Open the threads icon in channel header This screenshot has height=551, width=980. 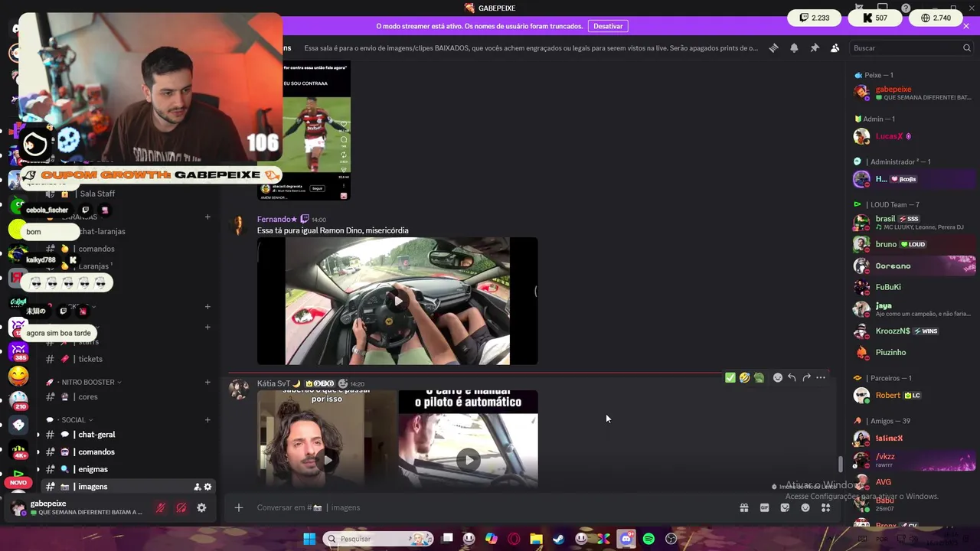click(773, 47)
